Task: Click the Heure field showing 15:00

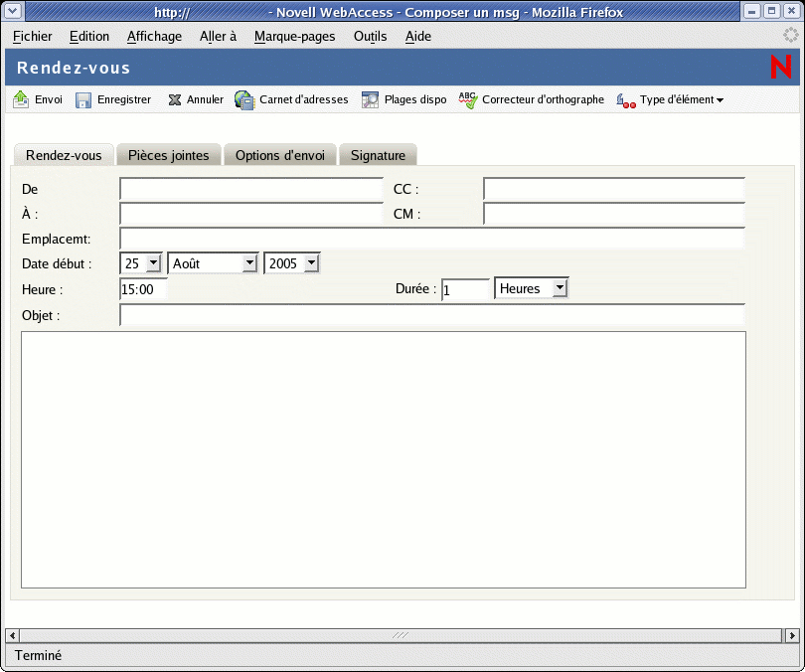Action: 143,289
